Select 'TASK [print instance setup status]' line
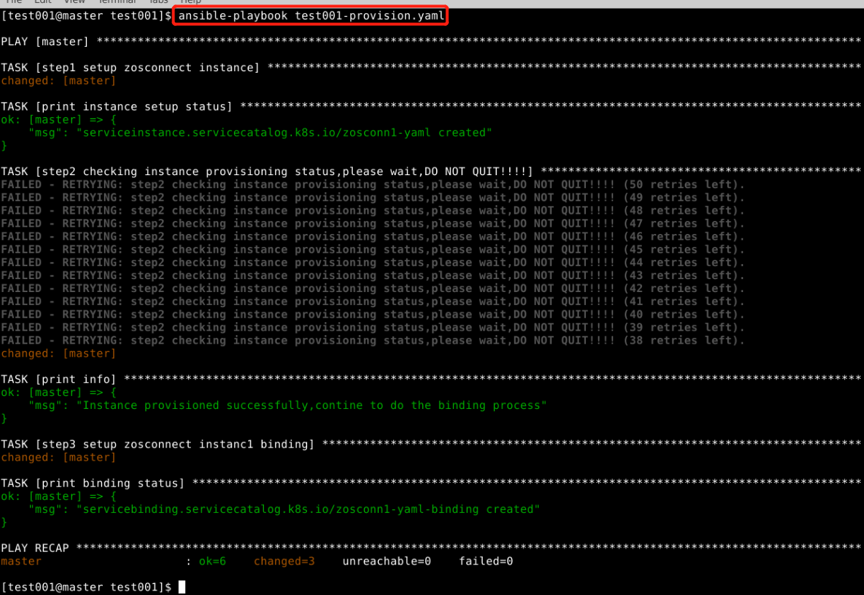 [431, 106]
